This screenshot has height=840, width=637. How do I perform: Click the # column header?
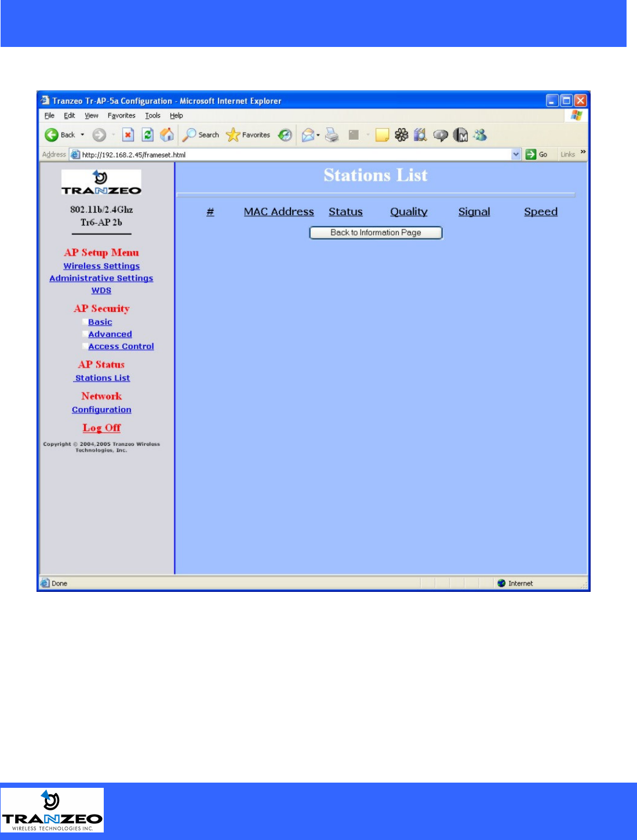(210, 212)
